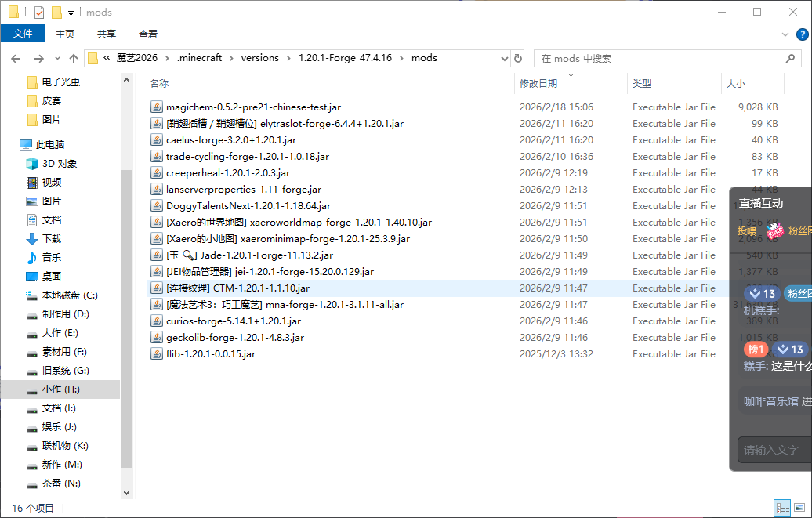Open 皮套 folder in sidebar
The width and height of the screenshot is (812, 518).
(x=51, y=101)
